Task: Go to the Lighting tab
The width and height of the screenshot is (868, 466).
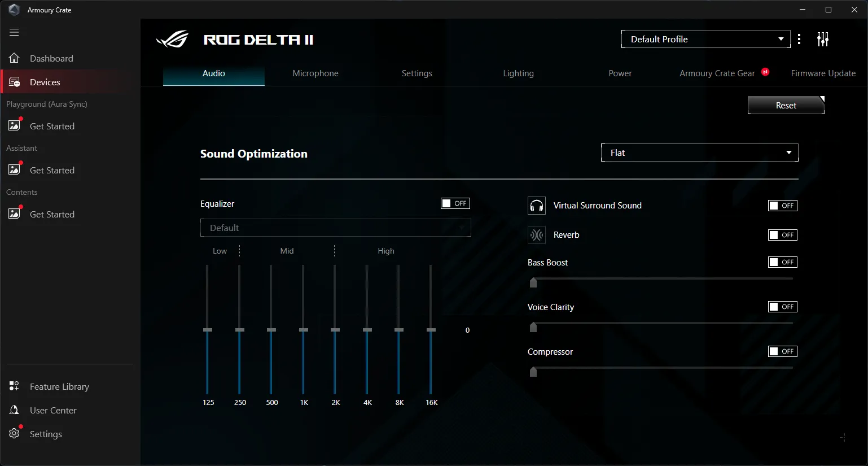Action: 519,73
